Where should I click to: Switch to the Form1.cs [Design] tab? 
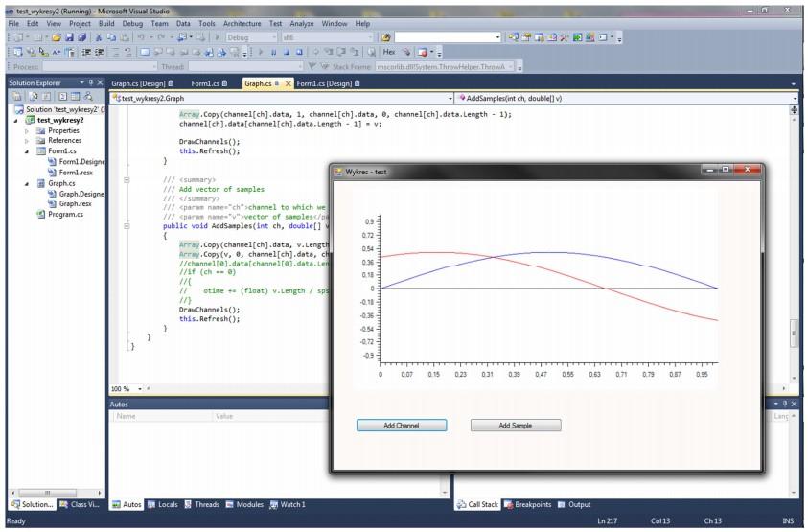click(328, 83)
